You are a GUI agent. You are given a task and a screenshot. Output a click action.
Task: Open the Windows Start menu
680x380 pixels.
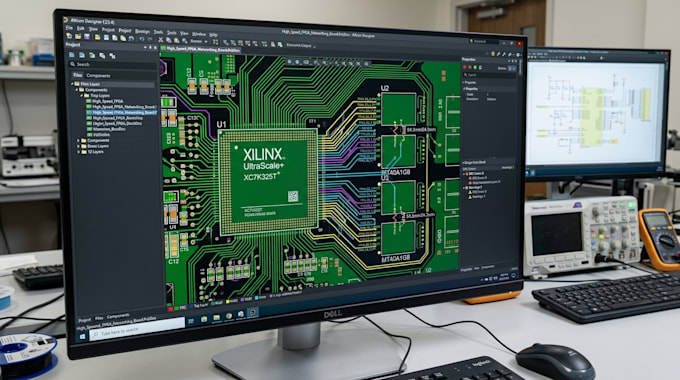(x=82, y=336)
